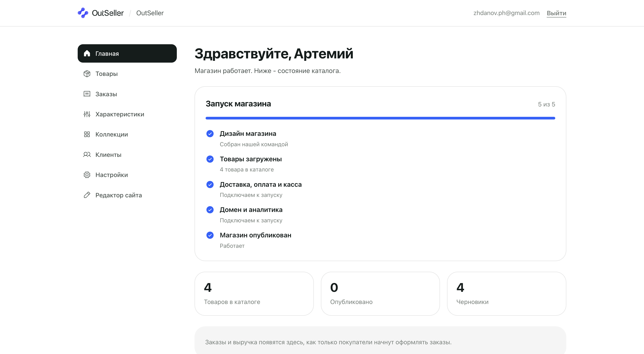This screenshot has height=354, width=644.
Task: Click the orders icon next to Заказы
Action: pyautogui.click(x=87, y=94)
